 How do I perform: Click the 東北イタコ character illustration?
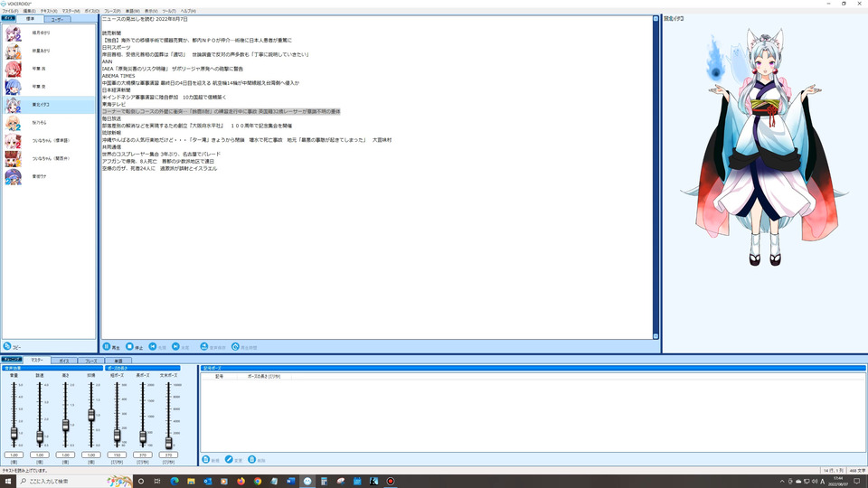click(764, 146)
